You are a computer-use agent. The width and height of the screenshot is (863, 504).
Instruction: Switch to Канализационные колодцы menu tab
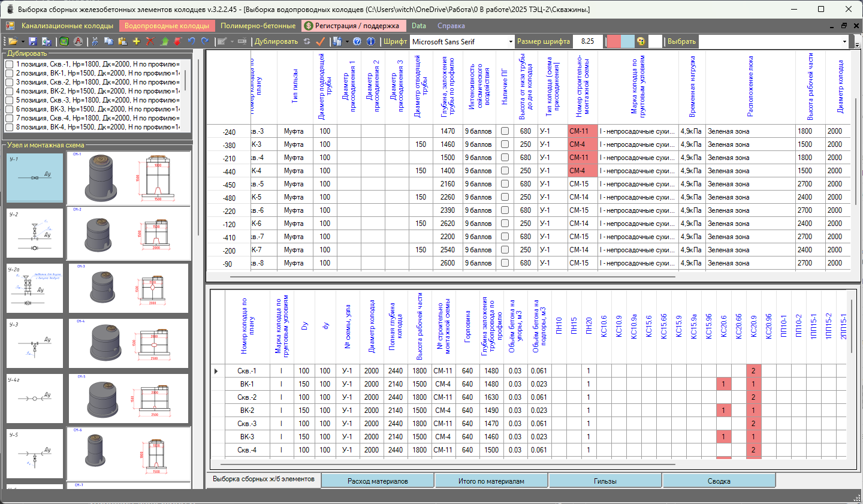(67, 26)
